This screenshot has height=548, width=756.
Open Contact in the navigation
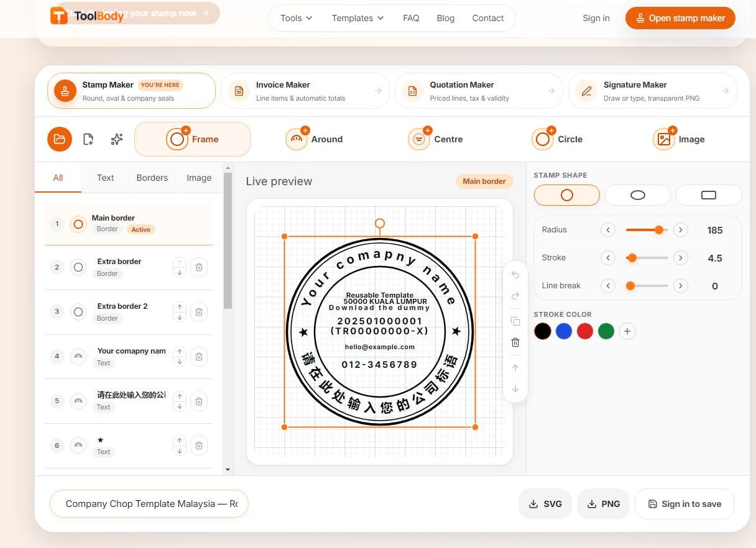point(488,18)
